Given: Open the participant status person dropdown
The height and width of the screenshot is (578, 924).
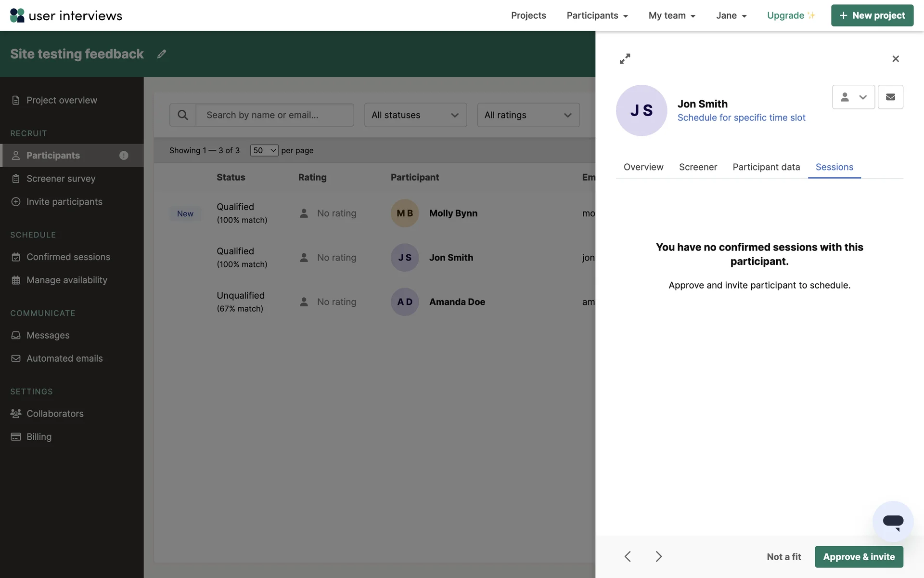Looking at the screenshot, I should coord(853,97).
